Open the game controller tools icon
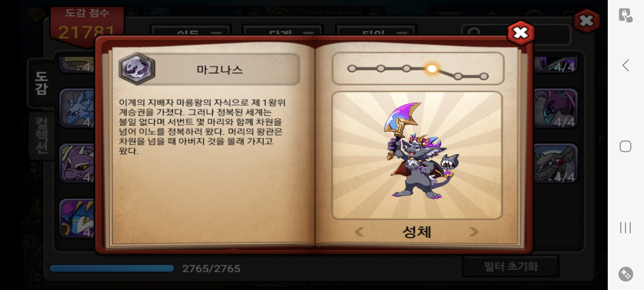Image resolution: width=644 pixels, height=290 pixels. pyautogui.click(x=625, y=274)
